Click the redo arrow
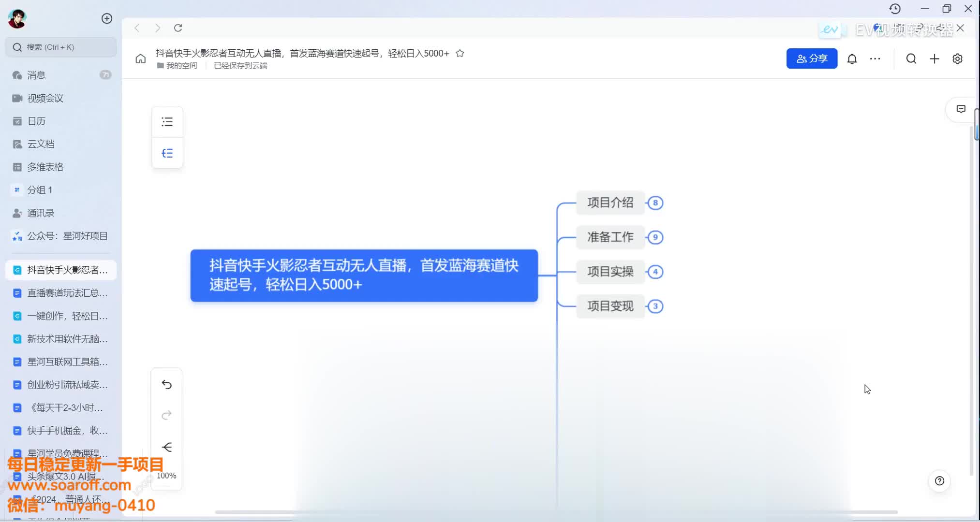Screen dimensions: 980x522 pyautogui.click(x=166, y=415)
